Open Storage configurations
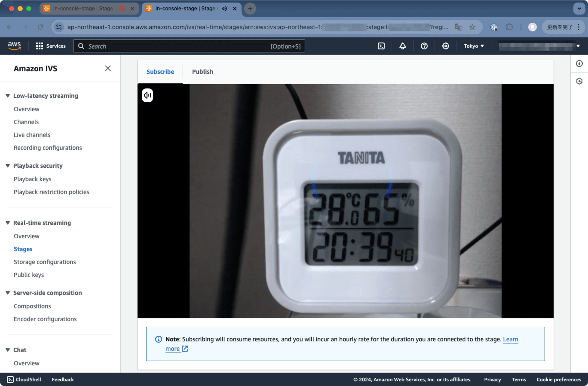This screenshot has width=588, height=386. [45, 262]
